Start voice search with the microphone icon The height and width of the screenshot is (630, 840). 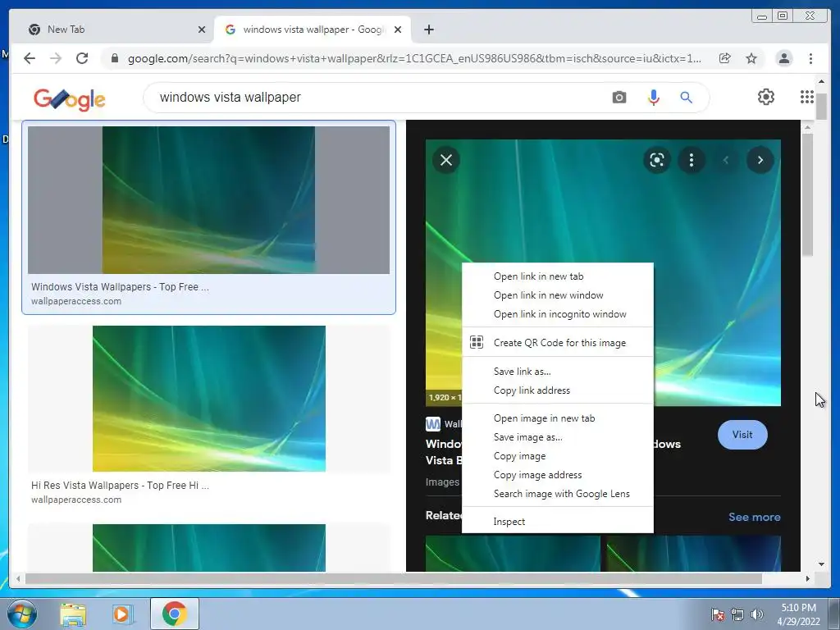[x=654, y=98]
